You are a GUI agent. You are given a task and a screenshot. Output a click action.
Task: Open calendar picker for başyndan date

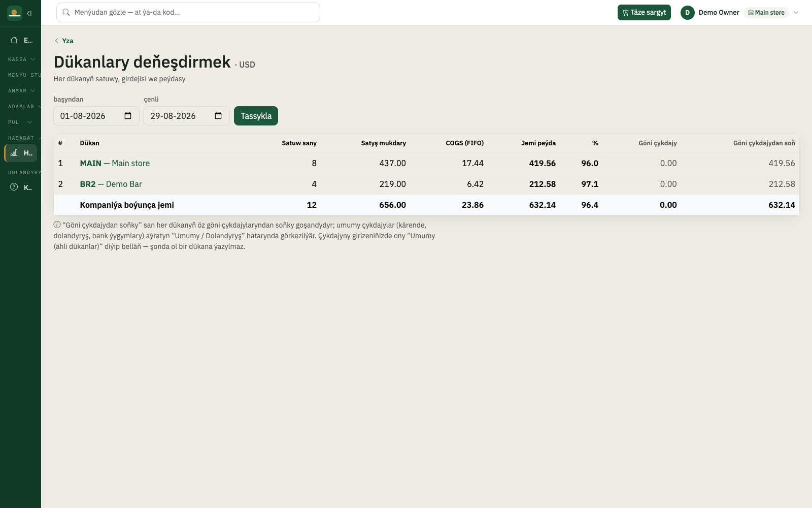pos(128,116)
